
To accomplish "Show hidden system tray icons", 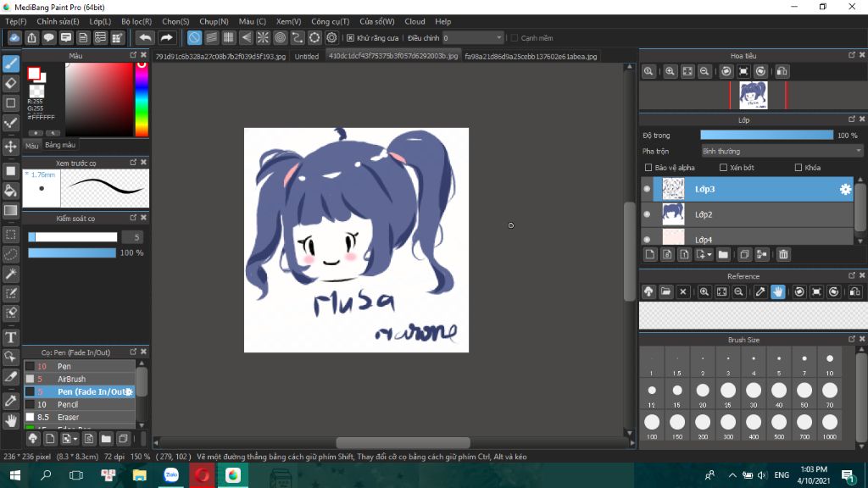I will point(732,475).
